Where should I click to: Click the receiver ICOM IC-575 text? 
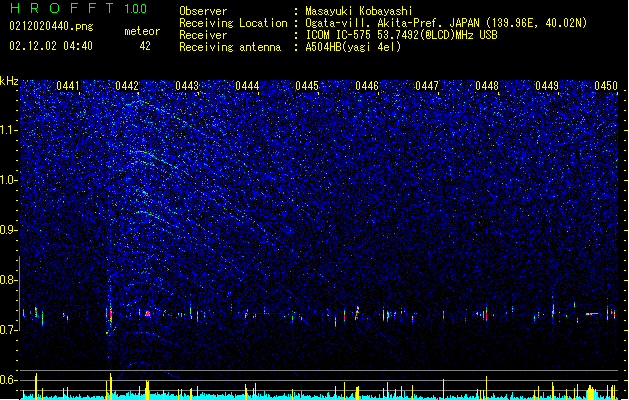tap(401, 35)
